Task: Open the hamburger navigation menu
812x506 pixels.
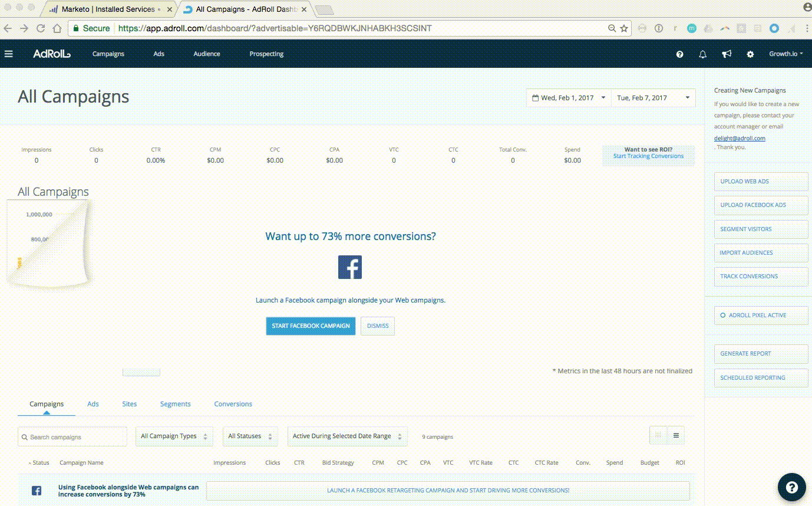Action: (x=8, y=54)
